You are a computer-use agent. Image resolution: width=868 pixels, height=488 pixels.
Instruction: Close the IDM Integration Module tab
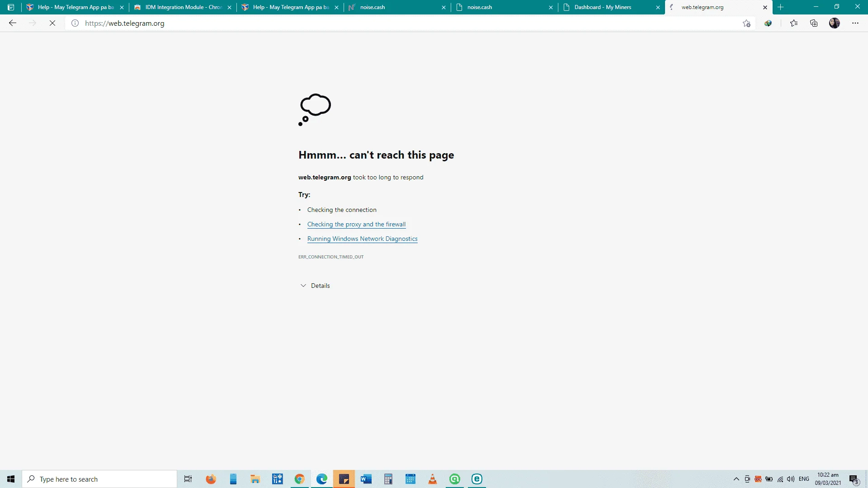[x=229, y=7]
